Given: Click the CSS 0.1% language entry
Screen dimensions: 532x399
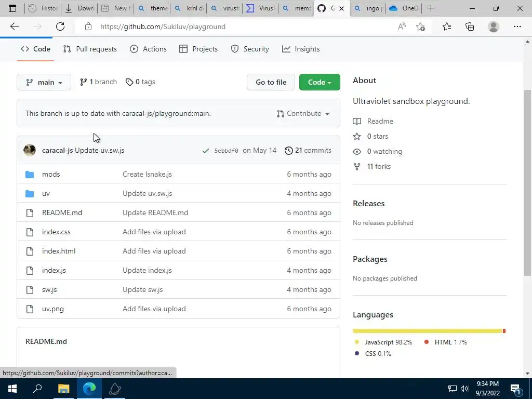Looking at the screenshot, I should (378, 353).
